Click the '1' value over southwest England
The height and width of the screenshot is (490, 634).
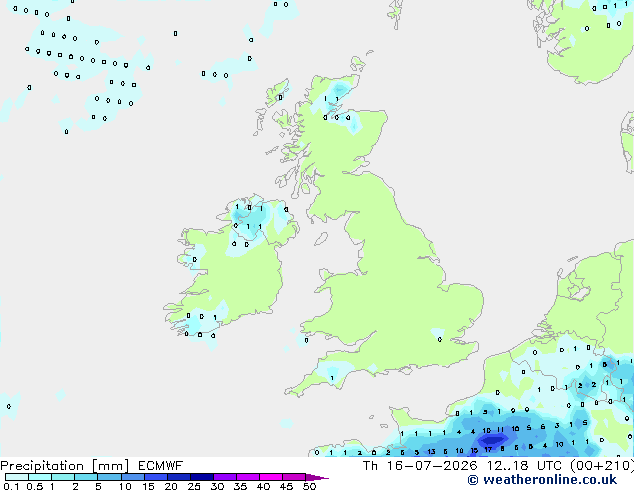(332, 378)
